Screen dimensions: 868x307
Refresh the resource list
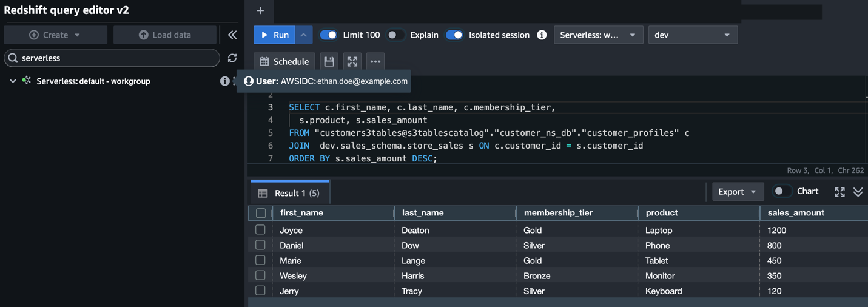click(232, 58)
